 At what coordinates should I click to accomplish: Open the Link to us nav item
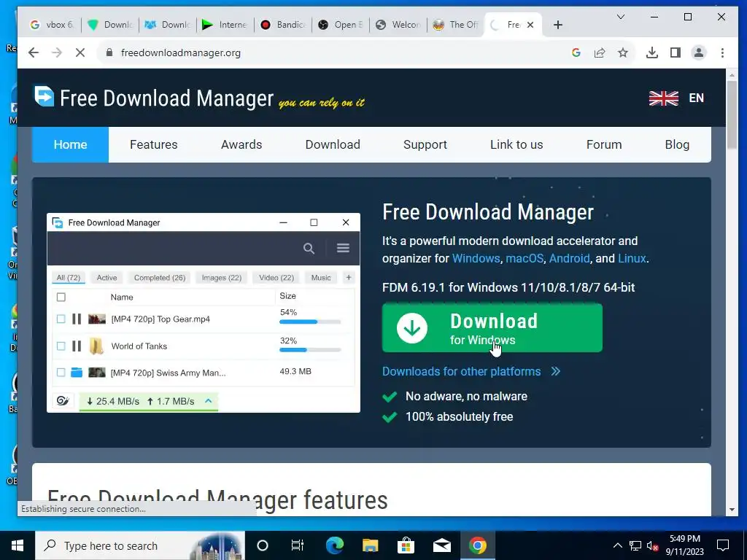point(516,145)
